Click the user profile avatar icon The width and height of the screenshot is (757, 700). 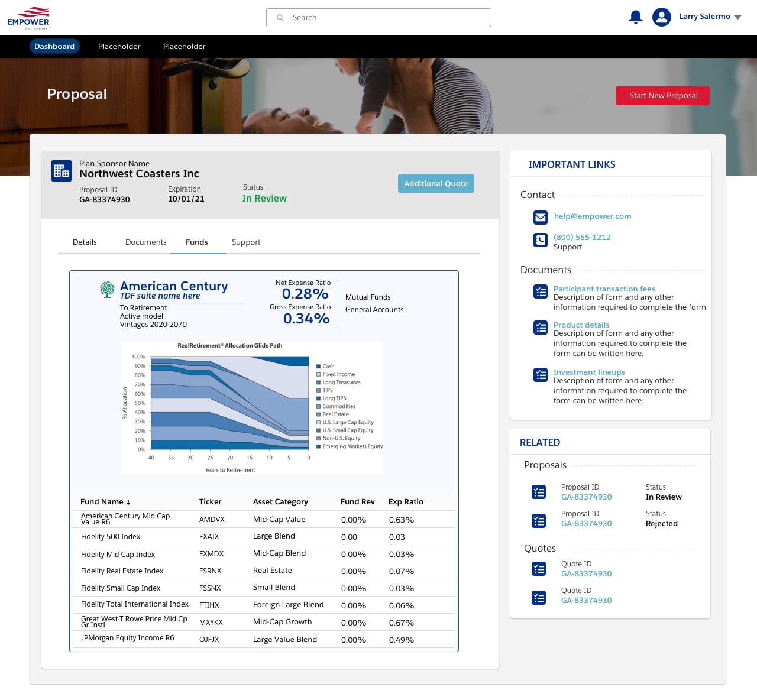click(x=662, y=17)
